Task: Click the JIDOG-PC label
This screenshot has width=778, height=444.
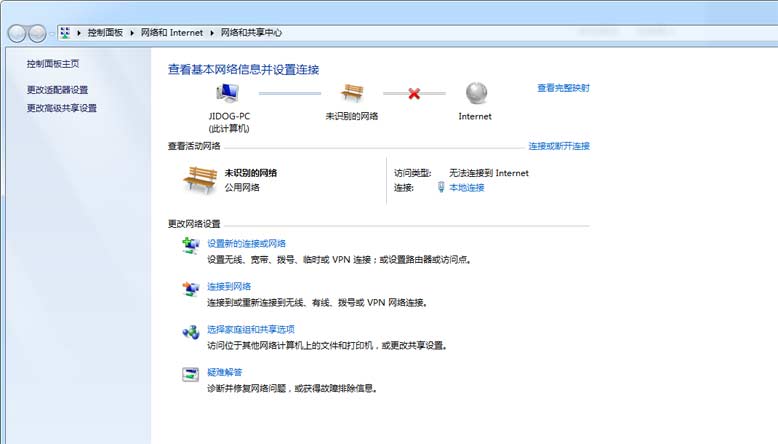Action: [x=229, y=116]
